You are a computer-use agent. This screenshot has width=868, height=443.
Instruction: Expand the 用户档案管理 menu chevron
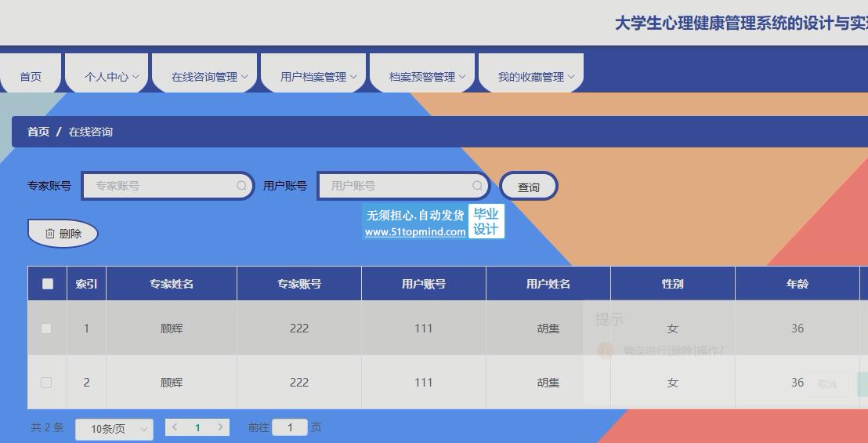[353, 77]
